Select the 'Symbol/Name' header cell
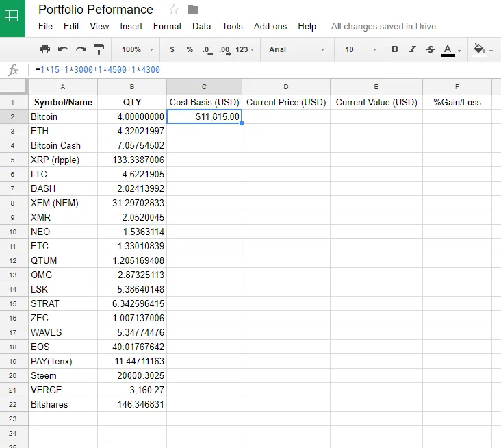 pos(63,102)
